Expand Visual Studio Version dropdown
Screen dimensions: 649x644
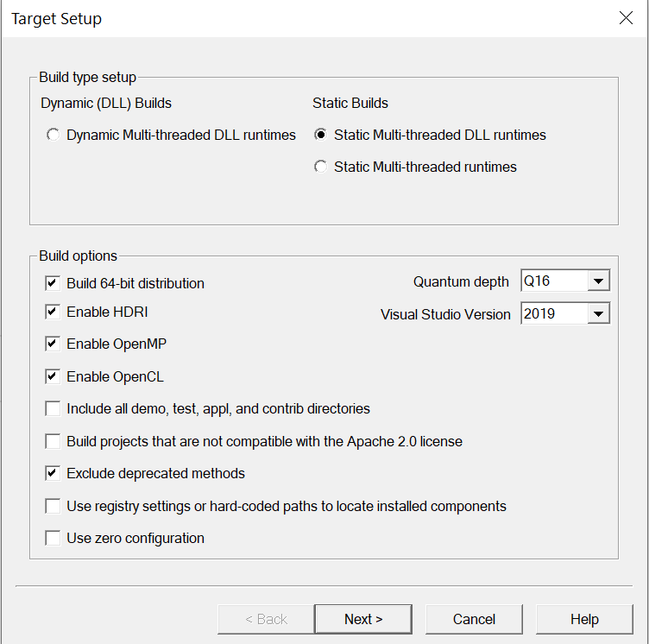click(565, 314)
